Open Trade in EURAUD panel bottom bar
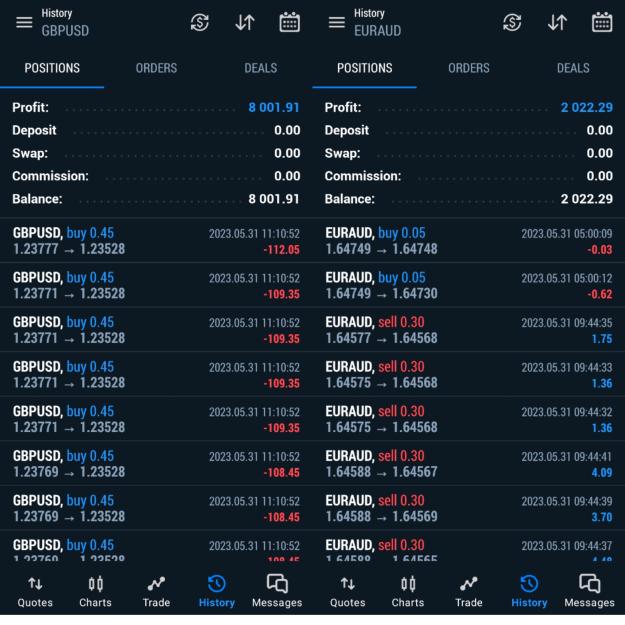 click(x=469, y=592)
